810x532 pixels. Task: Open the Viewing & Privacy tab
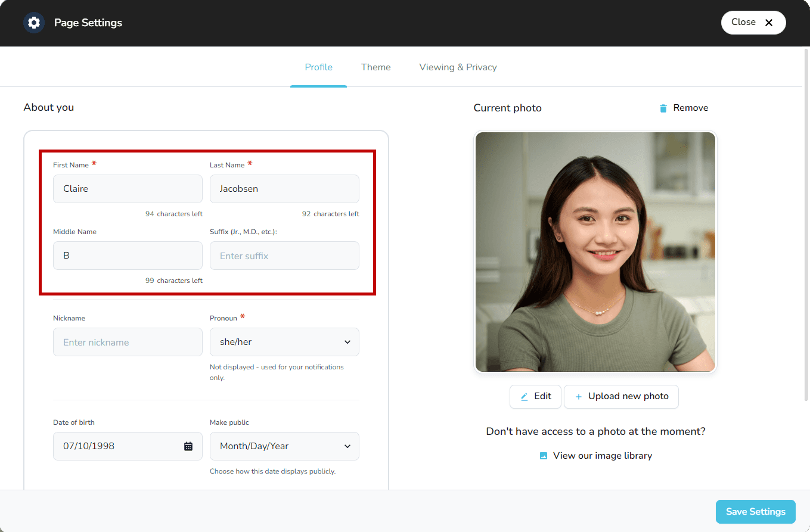(x=458, y=67)
